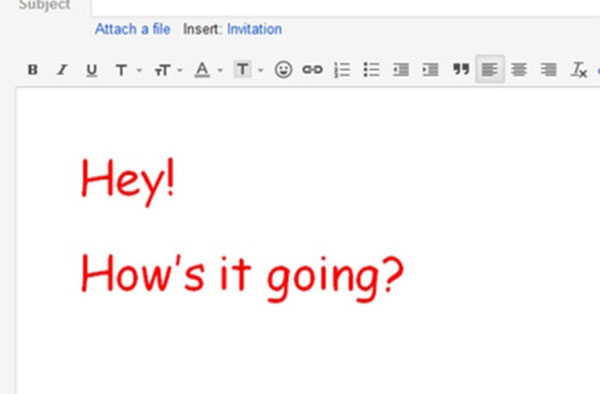
Task: Expand the highlight color dropdown arrow
Action: pyautogui.click(x=261, y=70)
